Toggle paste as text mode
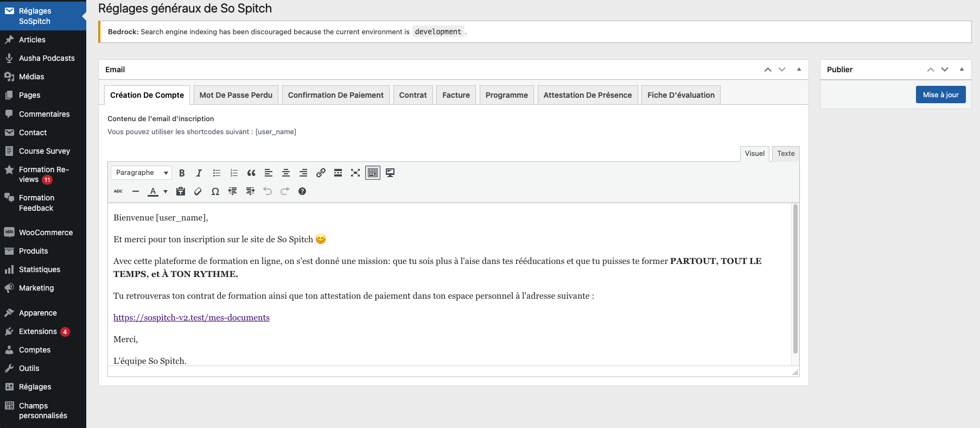 pyautogui.click(x=181, y=191)
